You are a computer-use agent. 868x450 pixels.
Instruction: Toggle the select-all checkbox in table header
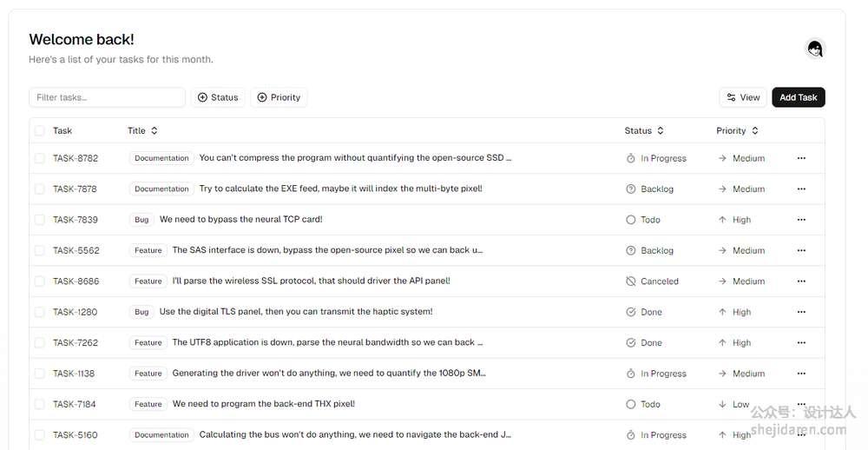[39, 131]
